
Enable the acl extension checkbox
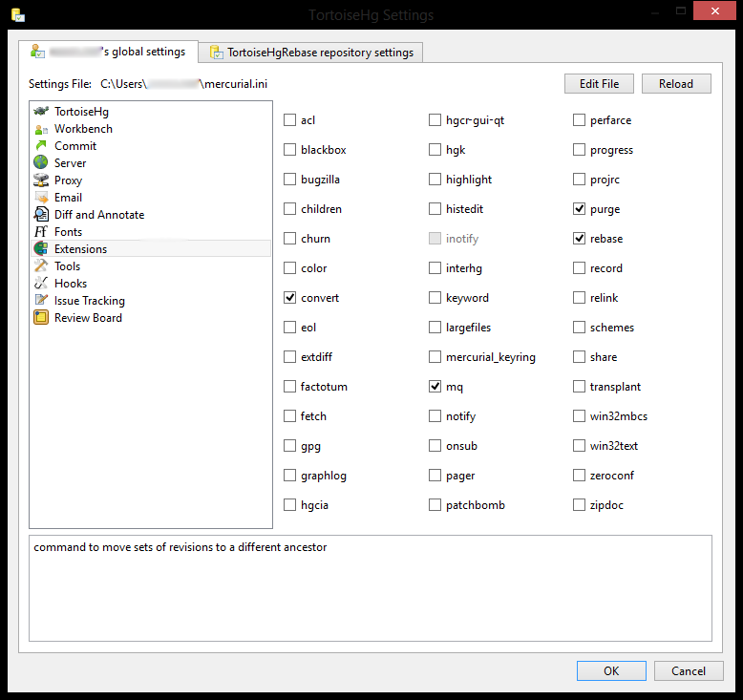coord(289,120)
